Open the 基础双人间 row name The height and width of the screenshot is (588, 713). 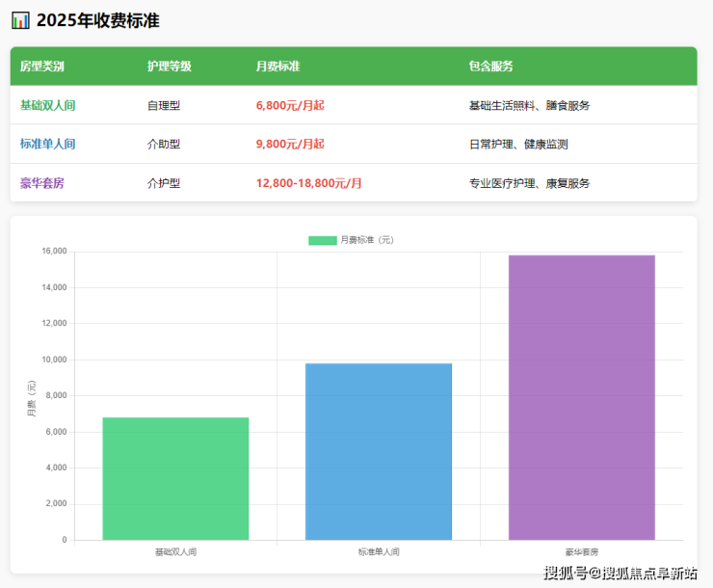coord(47,105)
